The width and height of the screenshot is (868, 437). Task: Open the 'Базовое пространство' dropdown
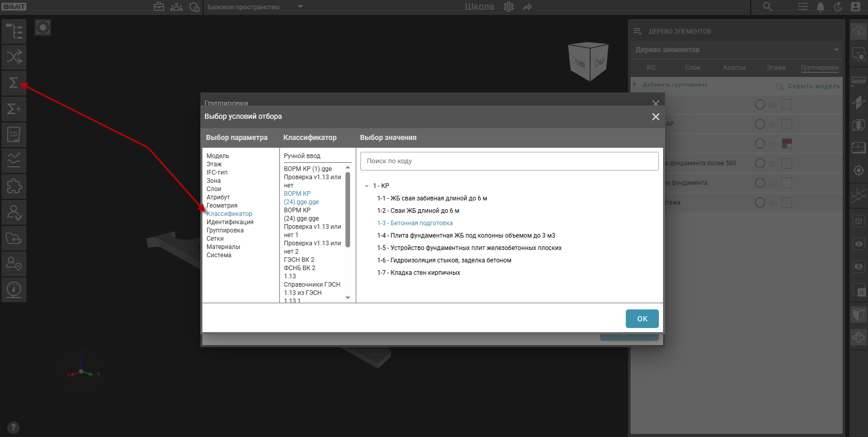coord(300,7)
